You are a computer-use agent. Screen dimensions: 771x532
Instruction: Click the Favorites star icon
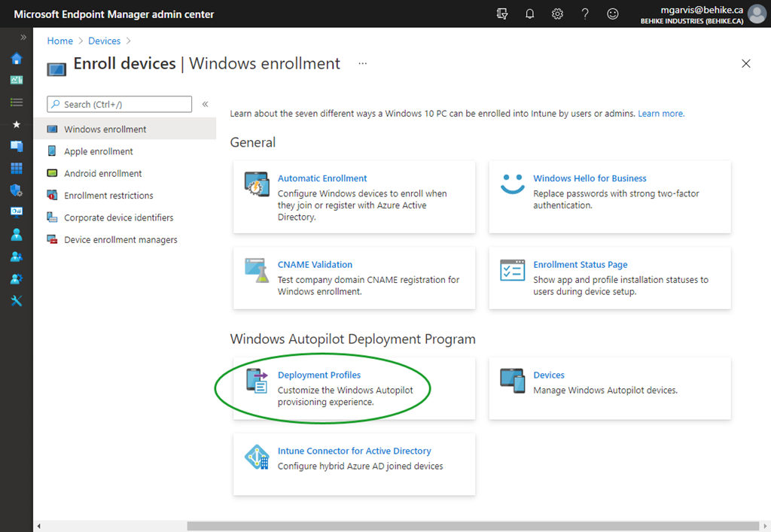(17, 124)
